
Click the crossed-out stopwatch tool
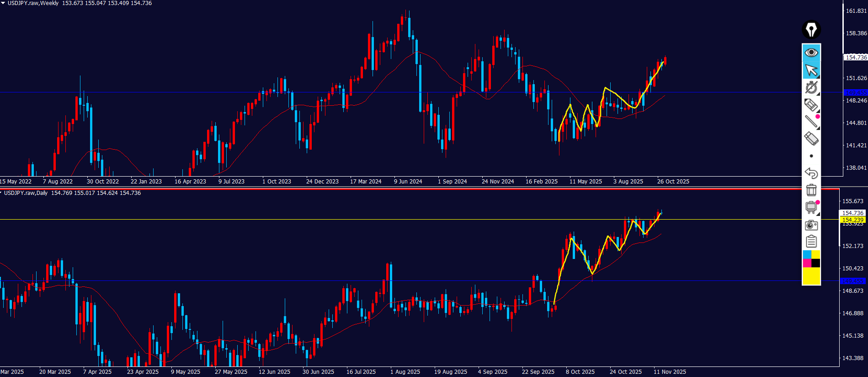tap(811, 87)
